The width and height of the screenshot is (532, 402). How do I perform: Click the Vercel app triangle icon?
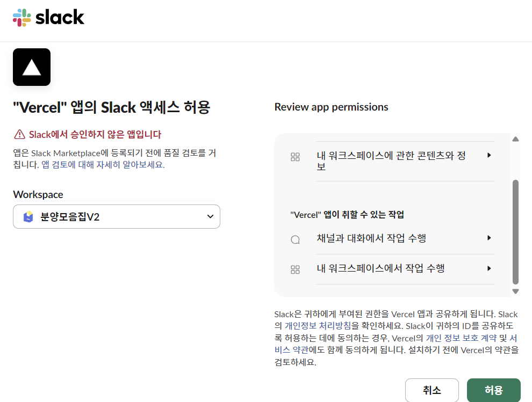(32, 67)
